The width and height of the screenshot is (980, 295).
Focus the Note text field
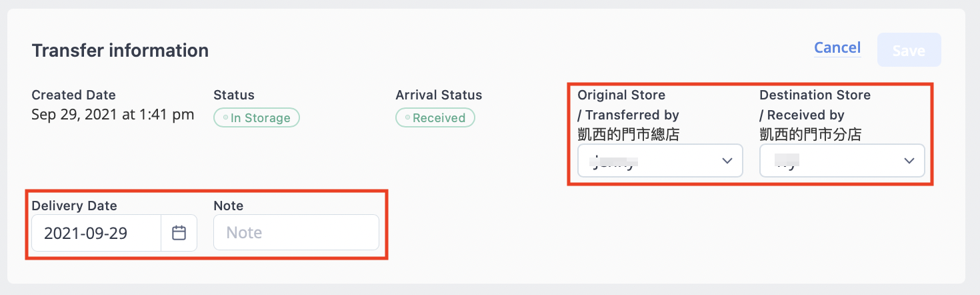(x=296, y=232)
